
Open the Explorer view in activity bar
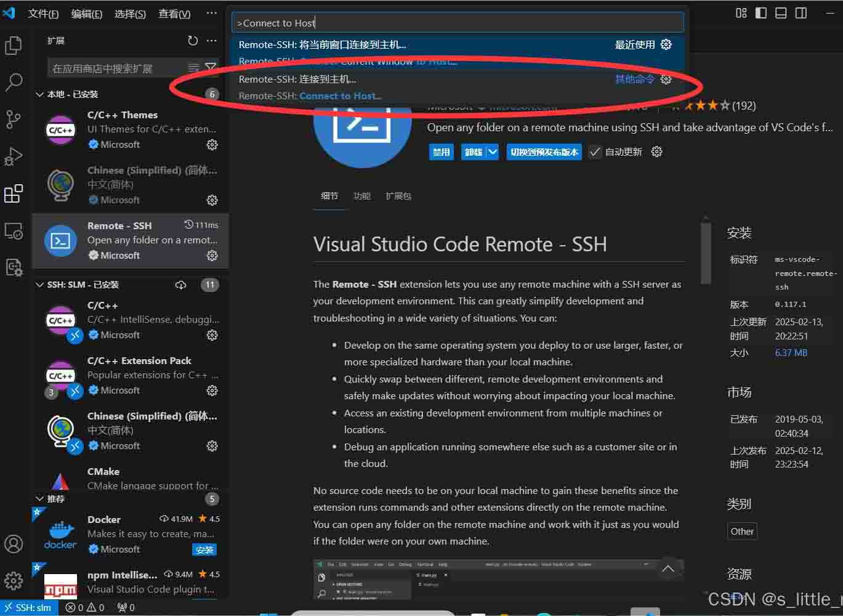[14, 46]
